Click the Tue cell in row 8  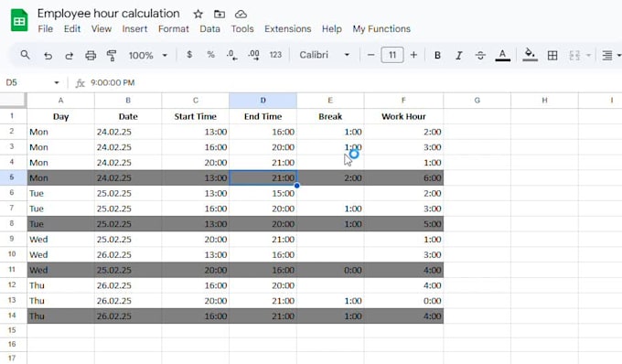(60, 224)
